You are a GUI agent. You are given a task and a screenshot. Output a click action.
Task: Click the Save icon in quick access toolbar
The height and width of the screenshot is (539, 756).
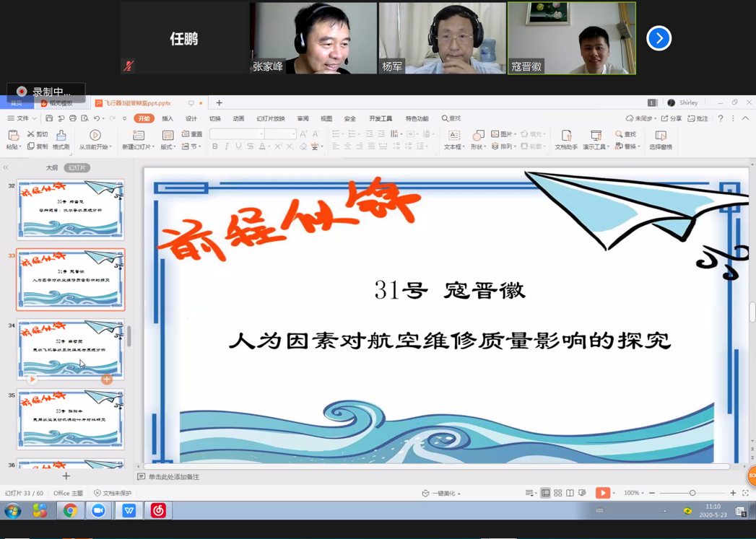click(49, 118)
